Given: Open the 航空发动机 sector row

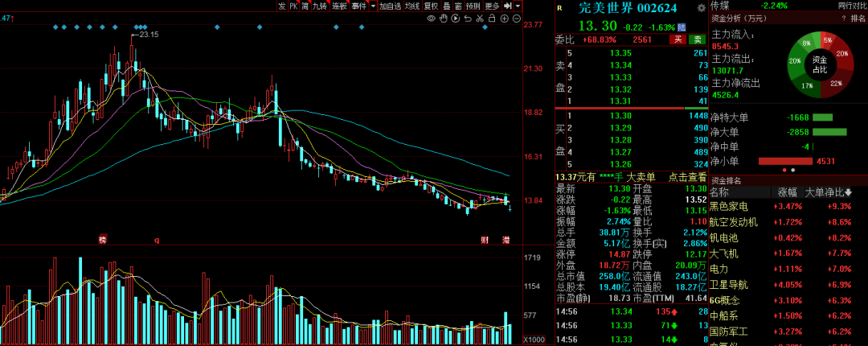Looking at the screenshot, I should click(788, 222).
